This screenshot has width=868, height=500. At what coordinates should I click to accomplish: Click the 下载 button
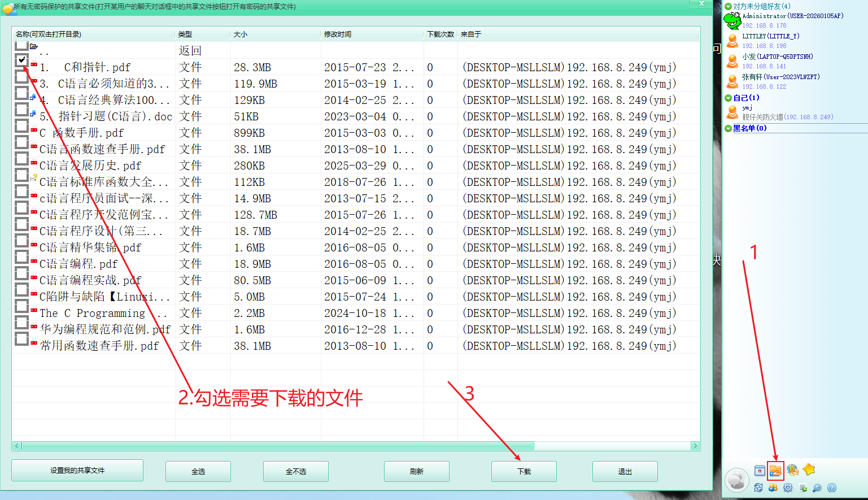coord(524,471)
